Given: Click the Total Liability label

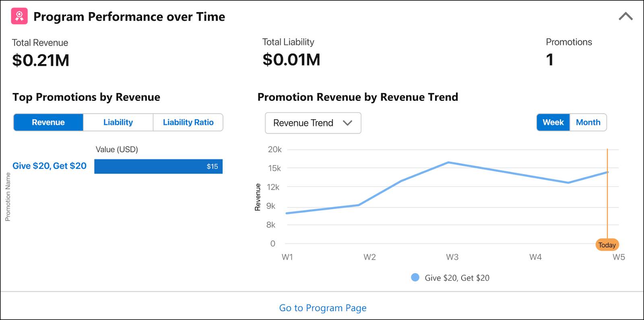Looking at the screenshot, I should tap(288, 42).
